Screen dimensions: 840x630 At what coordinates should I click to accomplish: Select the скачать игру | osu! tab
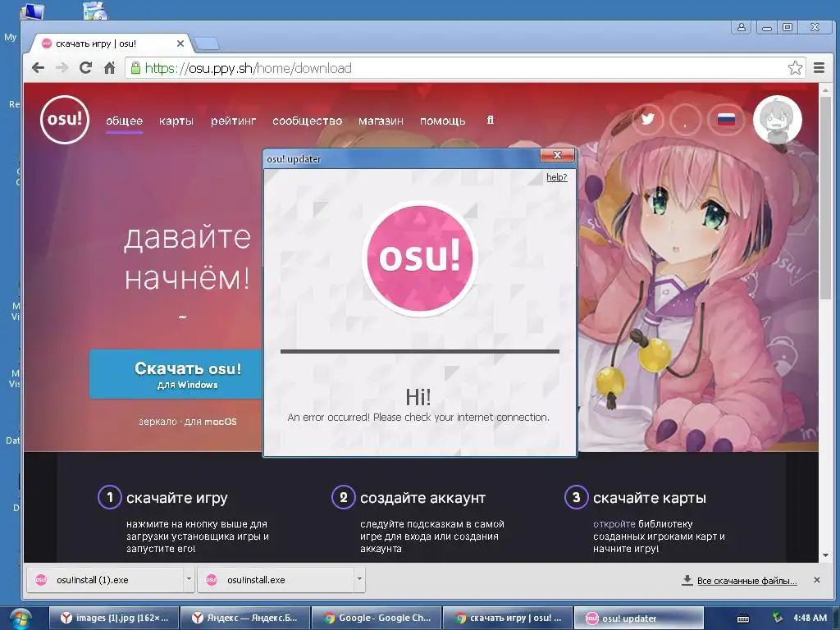coord(107,43)
